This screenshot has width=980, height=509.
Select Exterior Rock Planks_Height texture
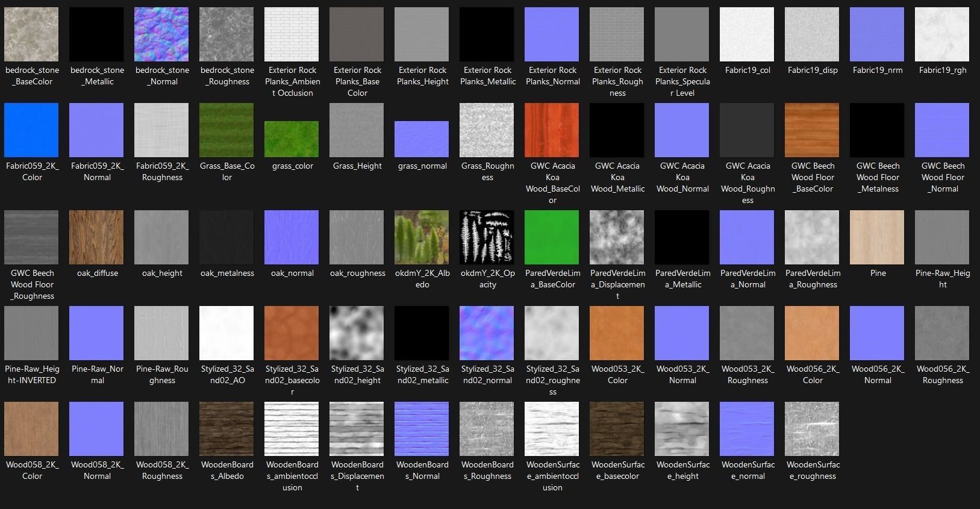422,34
